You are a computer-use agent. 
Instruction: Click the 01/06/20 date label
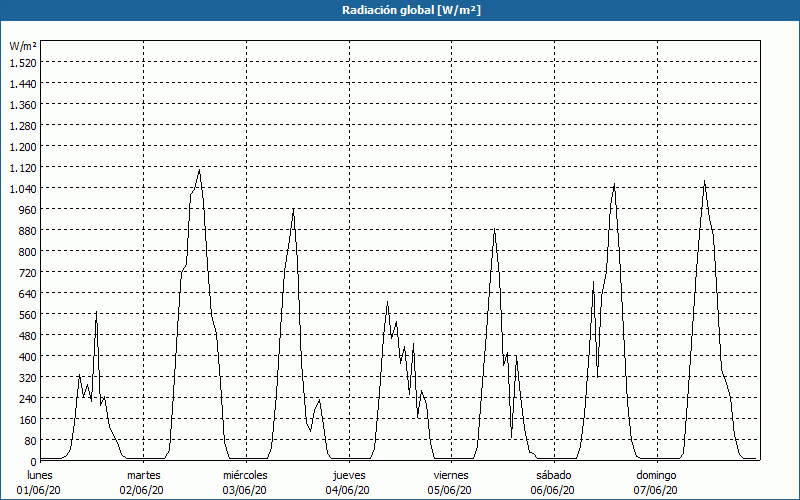click(39, 491)
